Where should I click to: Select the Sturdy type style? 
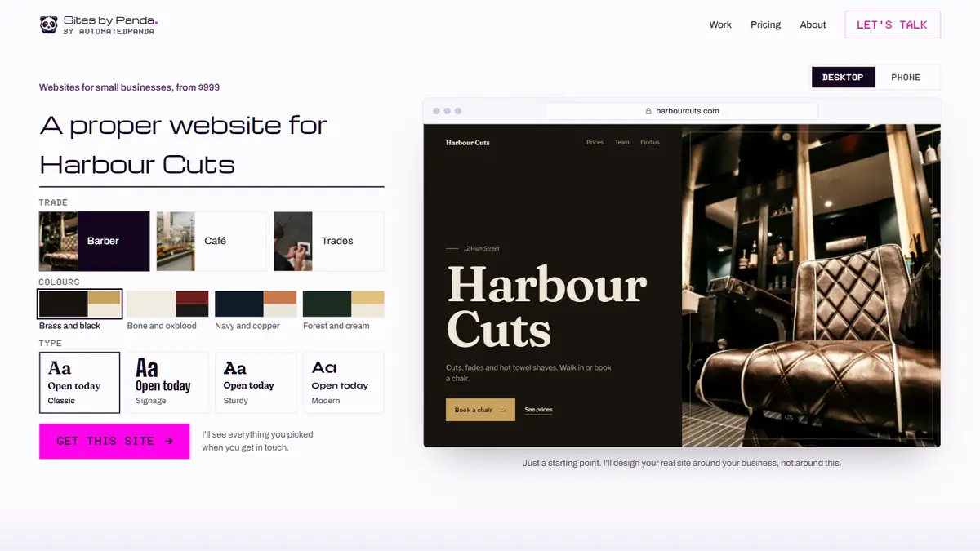pyautogui.click(x=256, y=383)
